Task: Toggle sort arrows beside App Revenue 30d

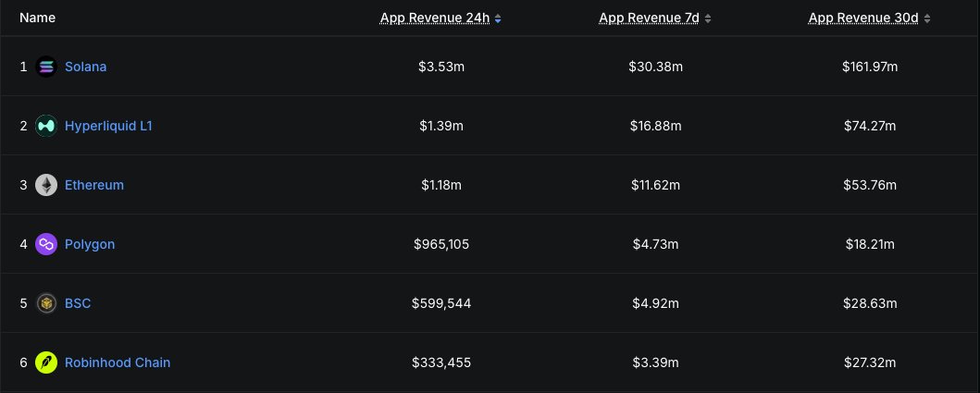Action: click(x=927, y=18)
